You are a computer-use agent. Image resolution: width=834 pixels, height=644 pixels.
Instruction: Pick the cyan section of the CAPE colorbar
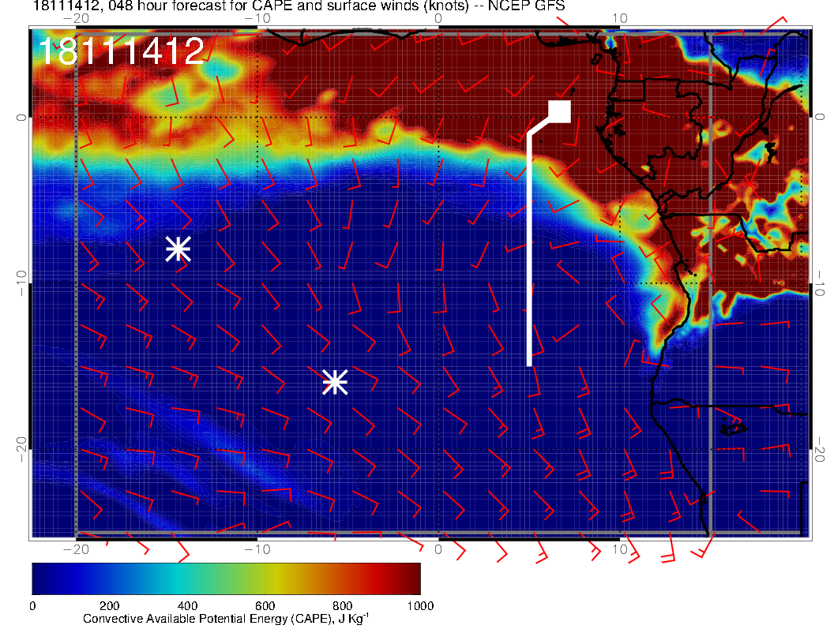[174, 578]
